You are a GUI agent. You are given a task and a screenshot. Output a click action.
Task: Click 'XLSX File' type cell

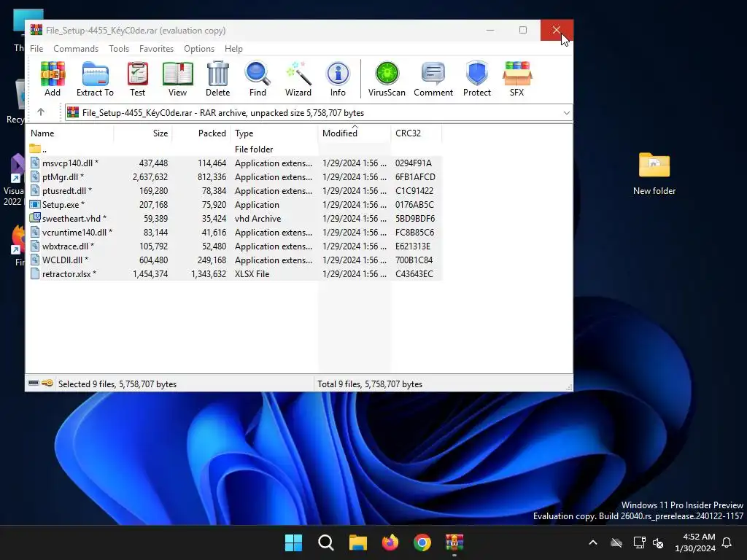252,273
